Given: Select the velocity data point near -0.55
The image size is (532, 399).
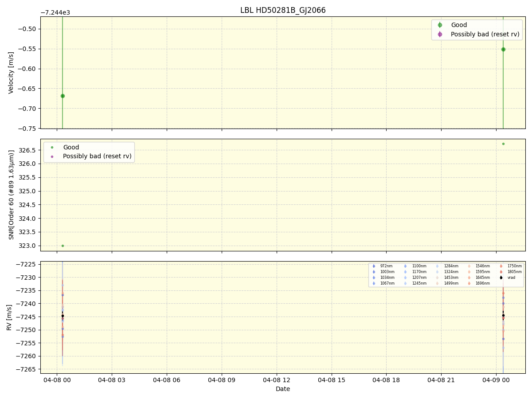Looking at the screenshot, I should tap(503, 49).
